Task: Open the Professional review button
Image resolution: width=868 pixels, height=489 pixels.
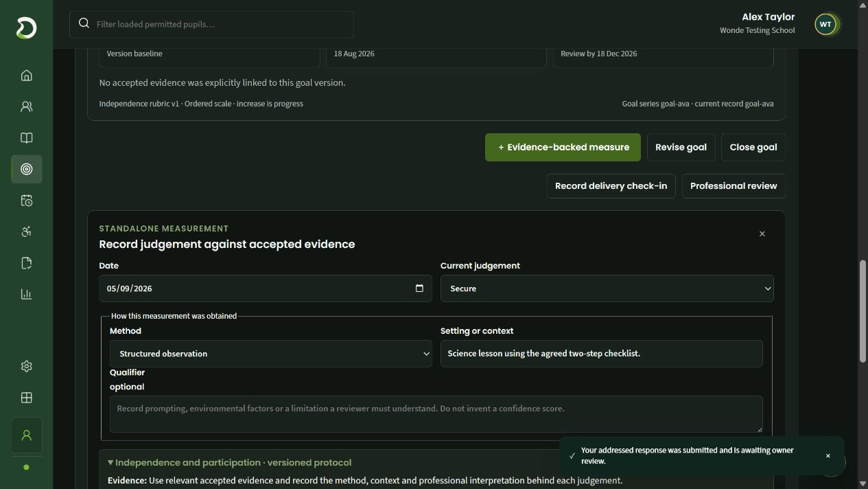Action: (x=734, y=186)
